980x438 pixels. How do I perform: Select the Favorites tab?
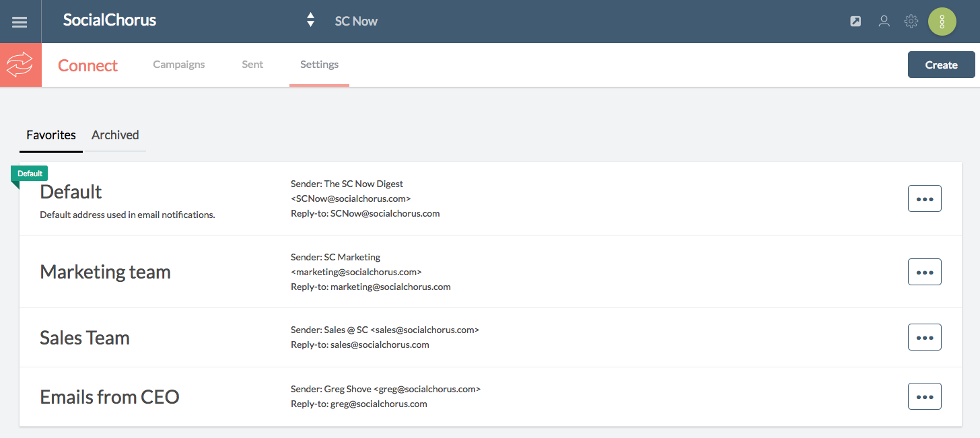tap(51, 135)
